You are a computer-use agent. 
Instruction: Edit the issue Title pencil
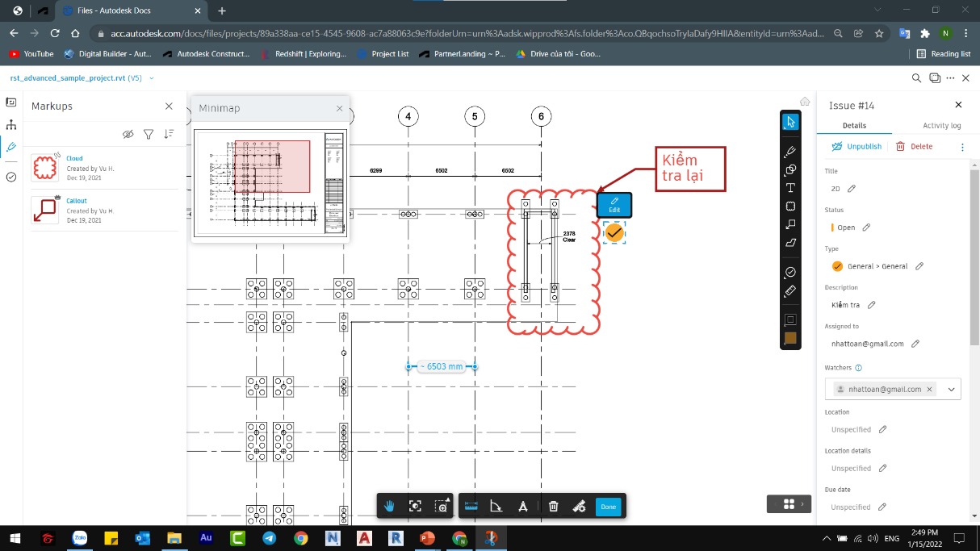click(x=851, y=189)
